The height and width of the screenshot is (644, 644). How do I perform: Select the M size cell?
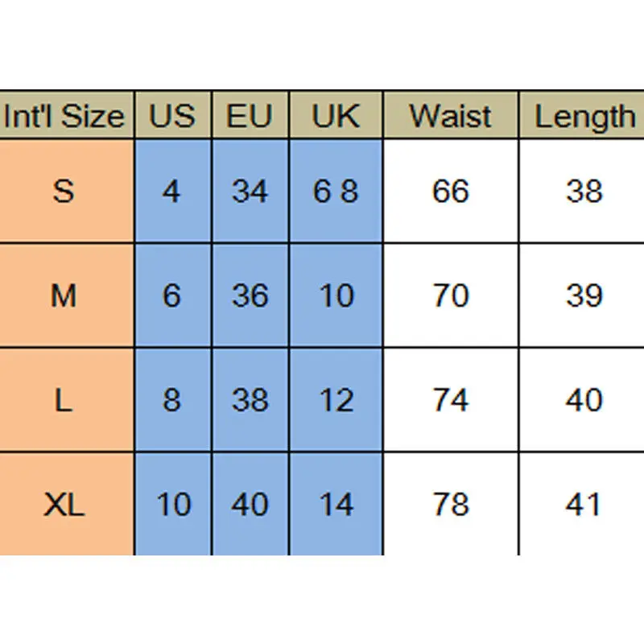point(66,295)
